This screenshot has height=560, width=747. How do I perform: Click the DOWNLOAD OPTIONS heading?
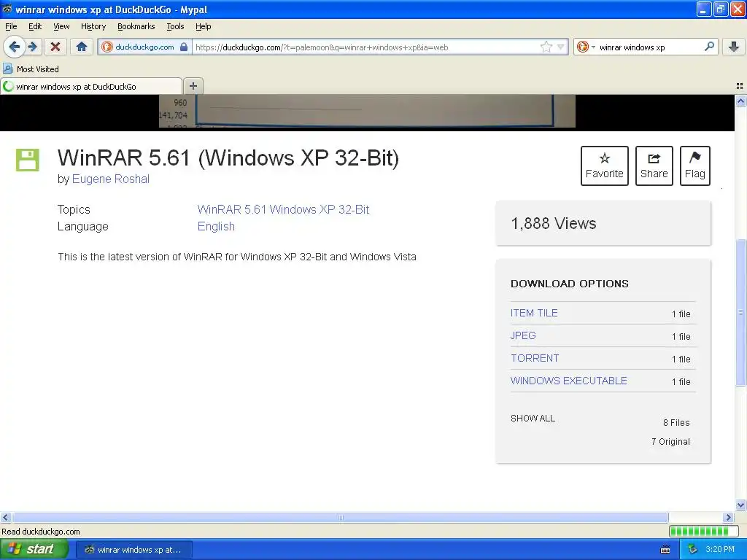(569, 284)
